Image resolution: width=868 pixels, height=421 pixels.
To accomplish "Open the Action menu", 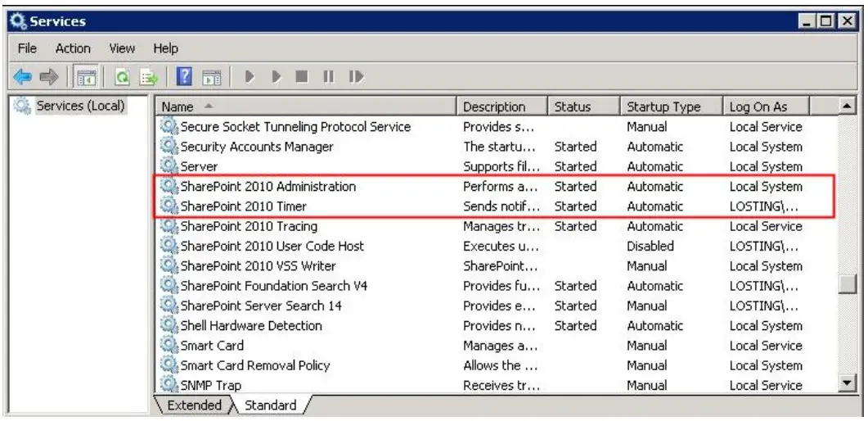I will tap(73, 49).
